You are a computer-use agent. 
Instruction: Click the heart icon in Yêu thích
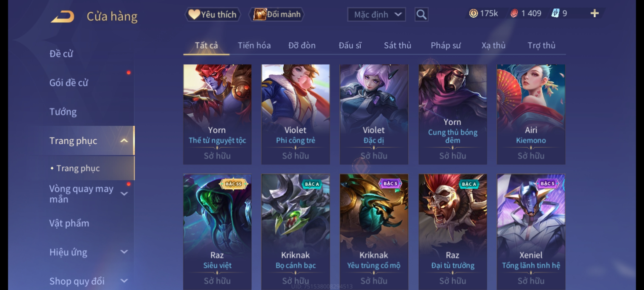click(194, 14)
